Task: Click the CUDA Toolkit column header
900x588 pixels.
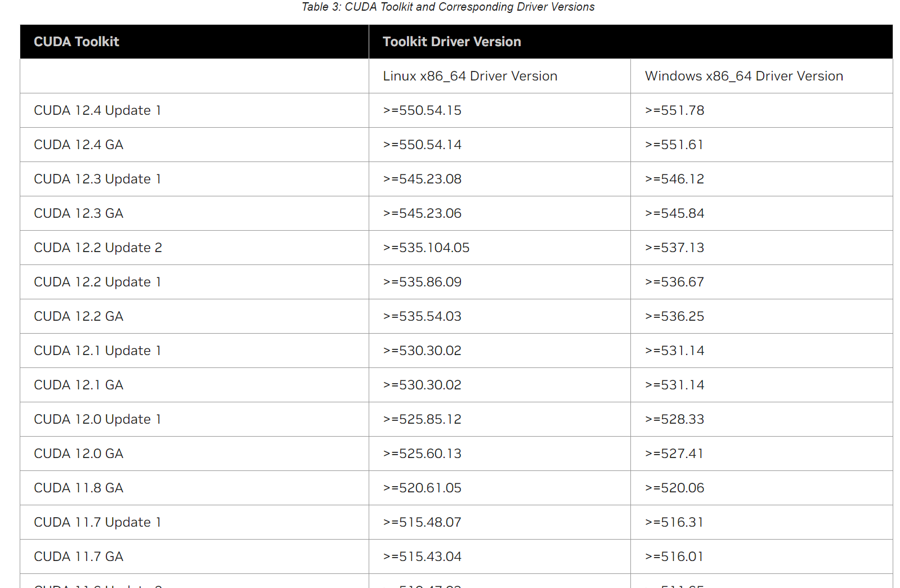Action: (x=77, y=42)
